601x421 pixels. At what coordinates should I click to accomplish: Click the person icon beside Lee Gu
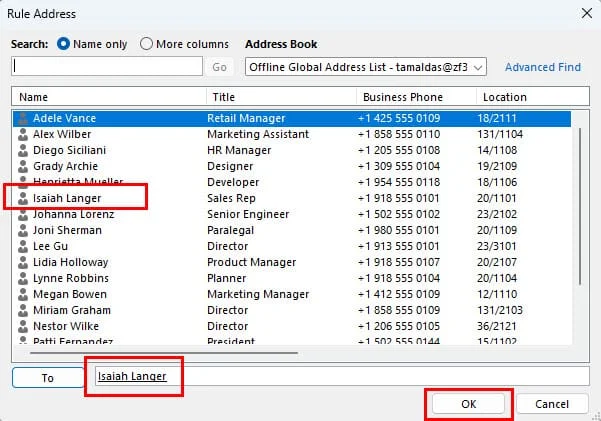point(23,246)
